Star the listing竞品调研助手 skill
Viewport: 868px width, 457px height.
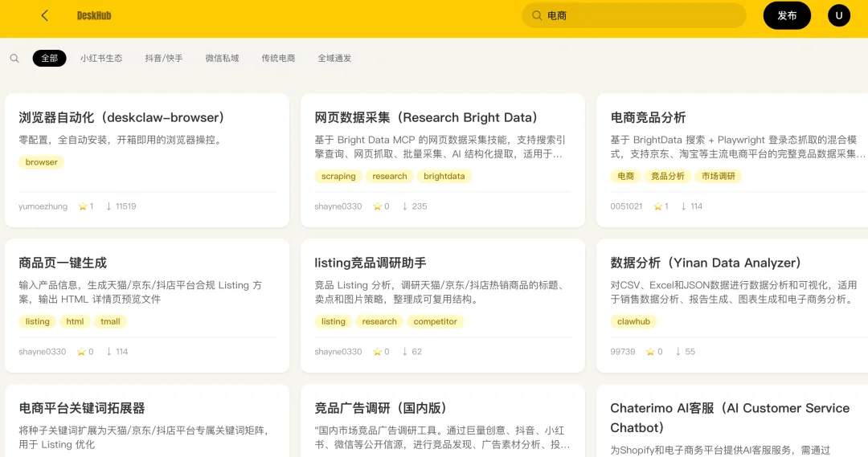[x=378, y=352]
